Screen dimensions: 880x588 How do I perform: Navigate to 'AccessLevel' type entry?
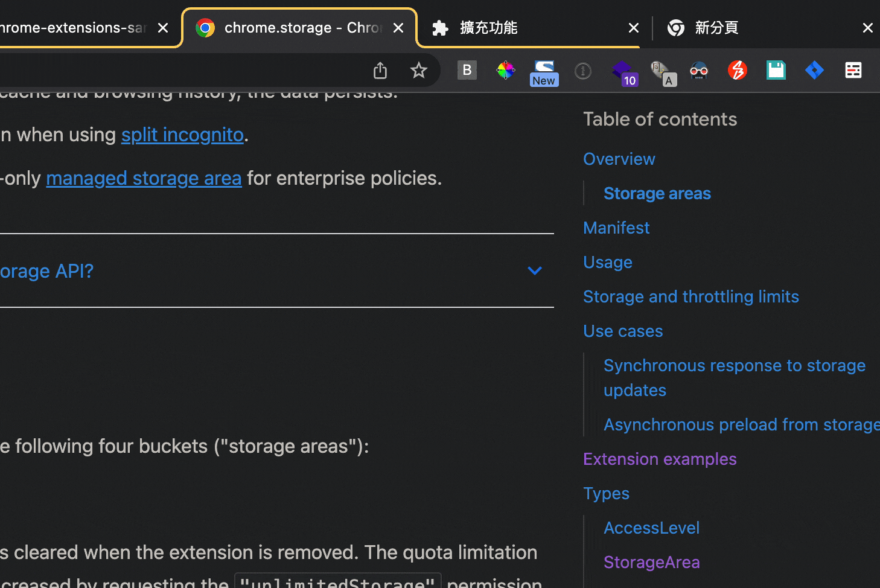point(651,528)
